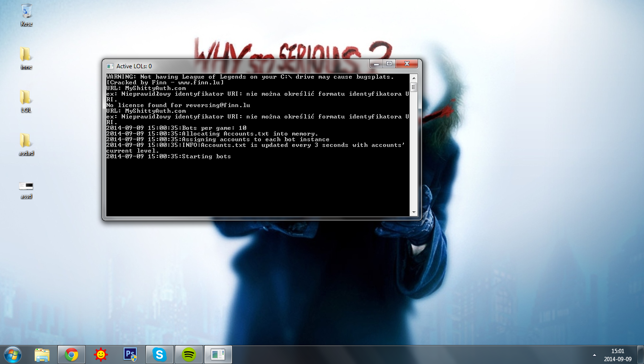
Task: Open the taskbar clock showing 15:01
Action: tap(618, 355)
